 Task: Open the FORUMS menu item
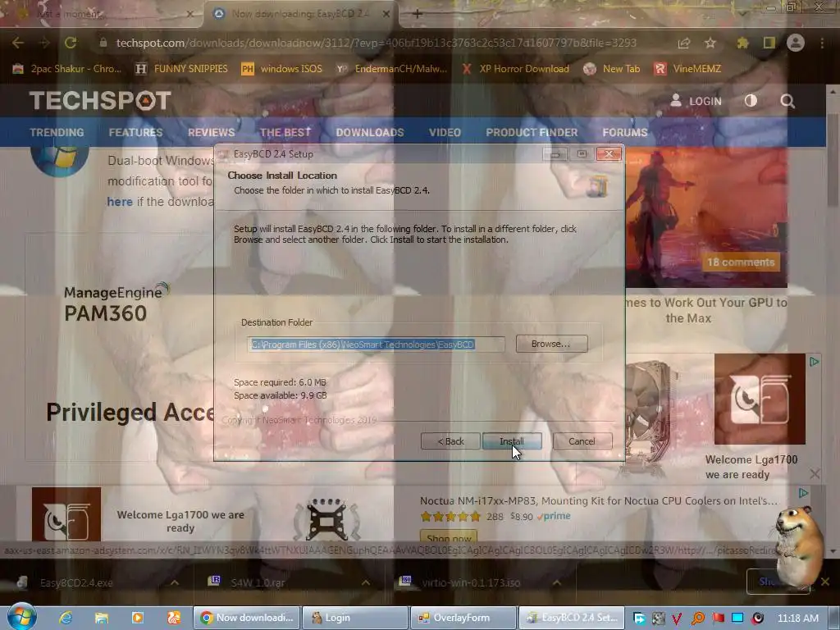coord(624,132)
